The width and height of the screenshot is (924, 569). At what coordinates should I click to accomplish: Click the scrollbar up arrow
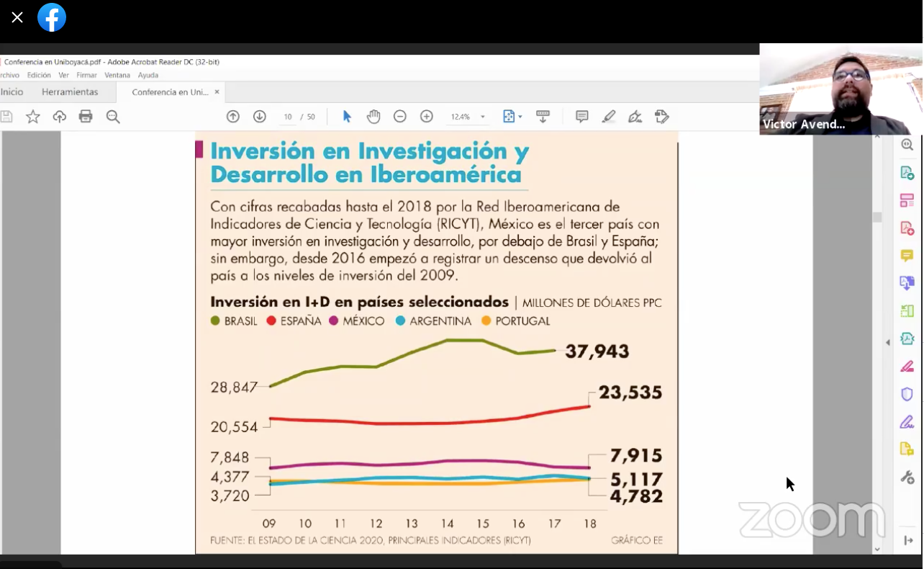(877, 138)
